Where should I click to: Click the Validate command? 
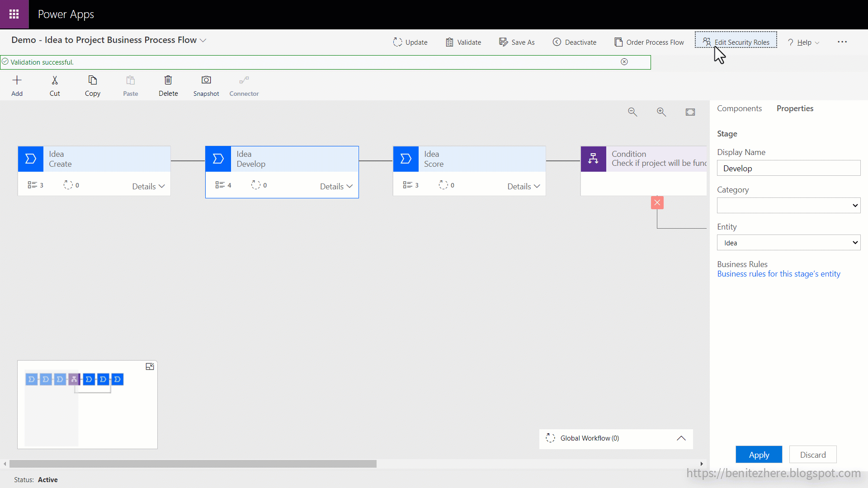463,42
